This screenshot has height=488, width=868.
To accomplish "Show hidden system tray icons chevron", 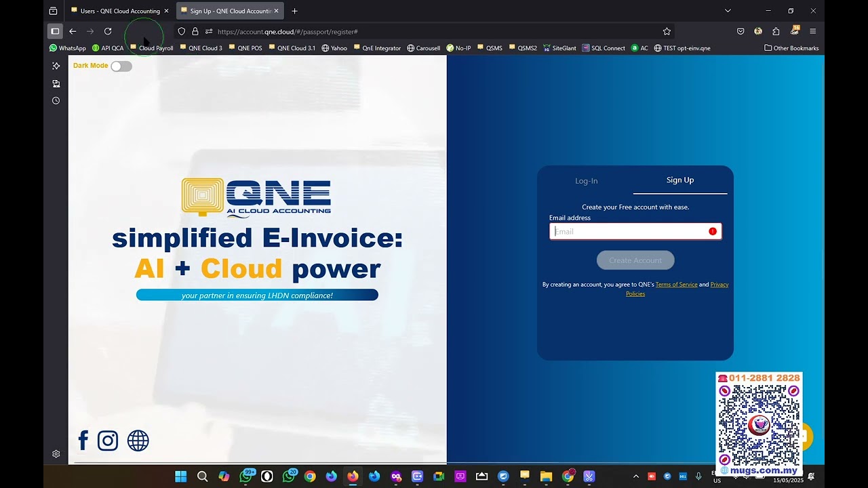I will click(636, 476).
